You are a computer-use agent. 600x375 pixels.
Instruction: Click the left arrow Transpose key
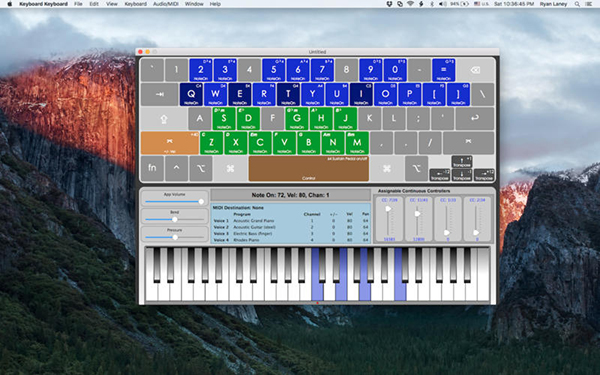coord(440,175)
